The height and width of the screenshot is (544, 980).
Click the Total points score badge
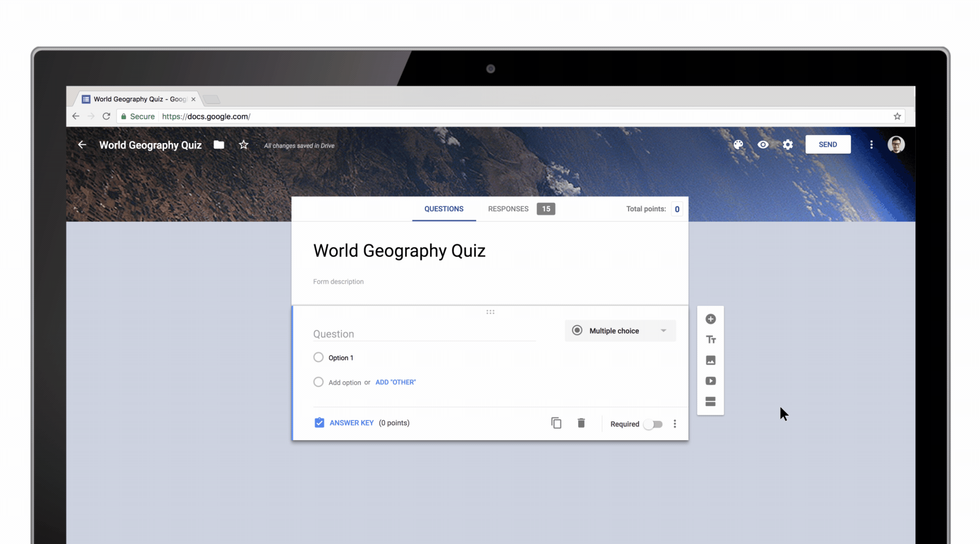click(x=677, y=208)
